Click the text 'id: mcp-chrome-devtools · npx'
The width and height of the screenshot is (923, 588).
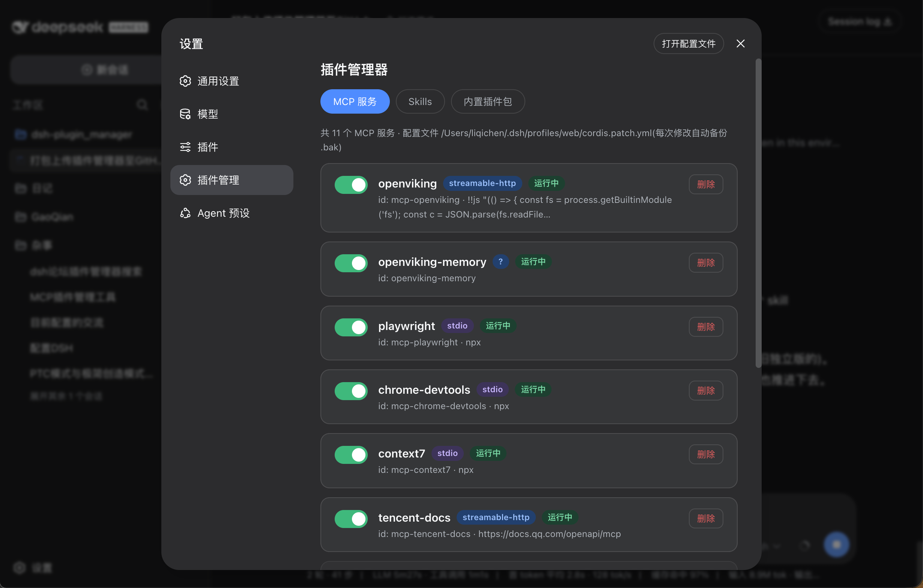[x=443, y=406]
